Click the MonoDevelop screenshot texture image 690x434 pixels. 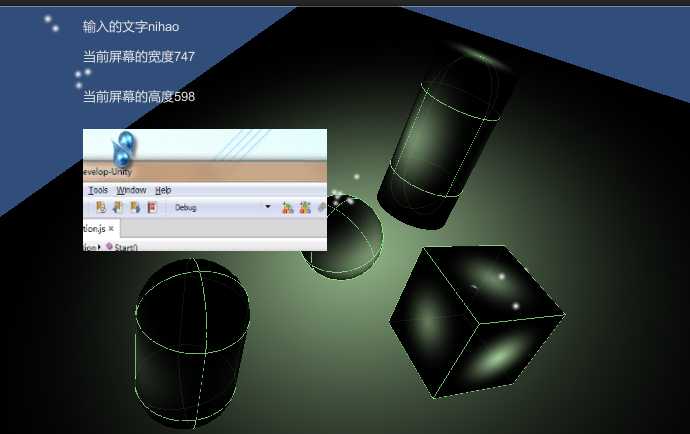pyautogui.click(x=205, y=190)
